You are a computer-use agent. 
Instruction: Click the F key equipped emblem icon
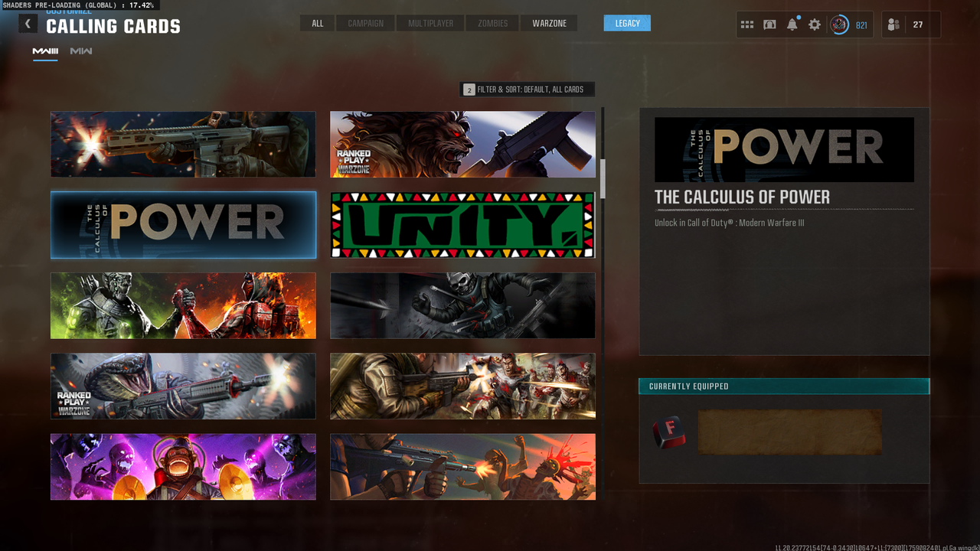point(668,432)
